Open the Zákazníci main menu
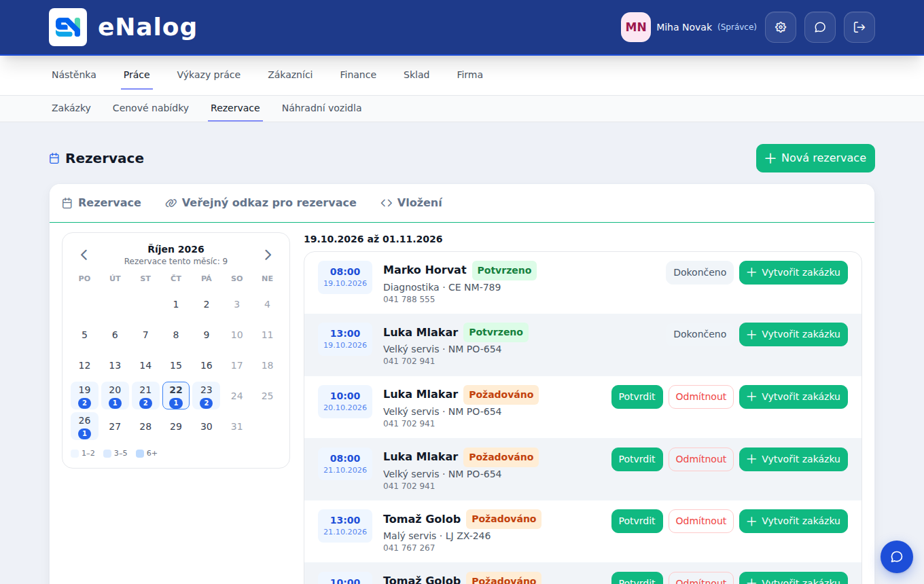Viewport: 924px width, 584px height. (x=290, y=75)
